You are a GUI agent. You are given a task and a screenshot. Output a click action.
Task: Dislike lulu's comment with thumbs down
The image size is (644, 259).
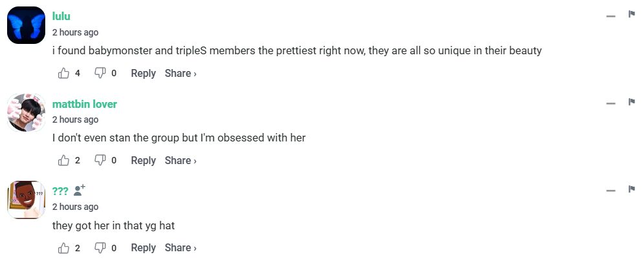(x=100, y=74)
